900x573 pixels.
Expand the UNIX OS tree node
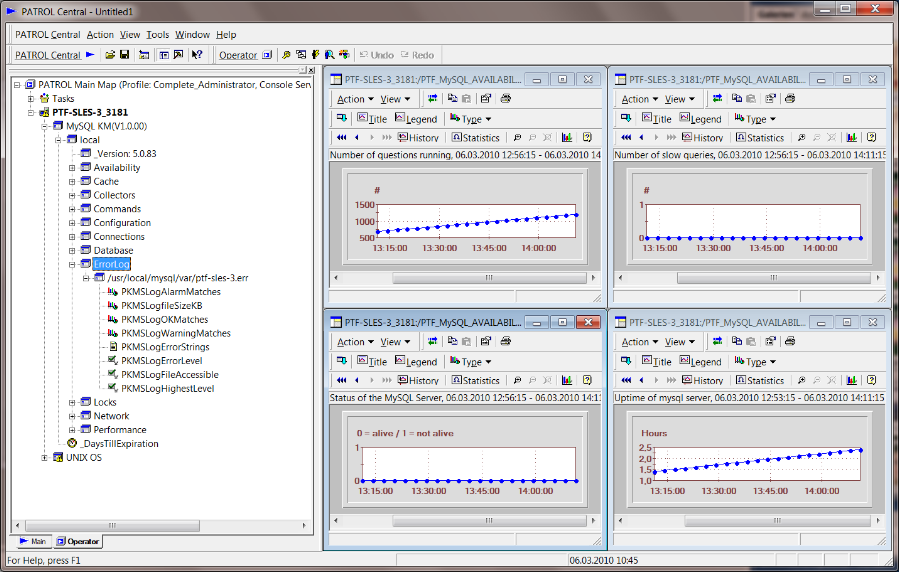click(x=44, y=458)
